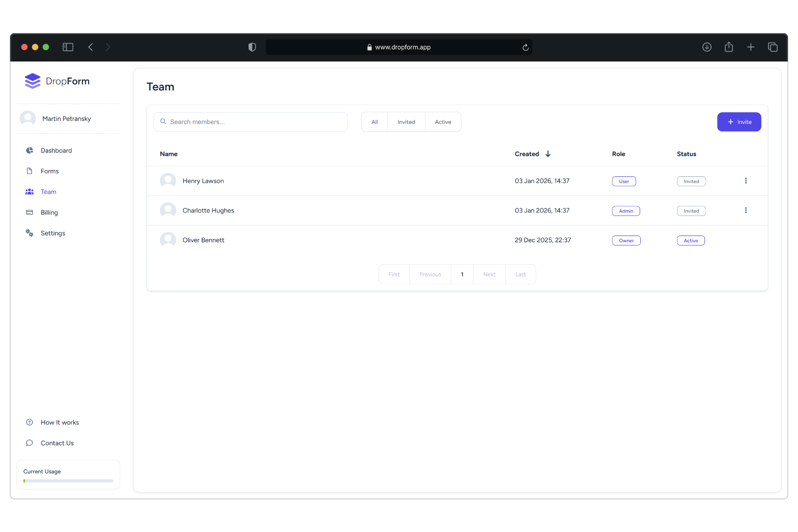Go to Billing via the card icon
Viewport: 798px width, 532px height.
pyautogui.click(x=30, y=212)
